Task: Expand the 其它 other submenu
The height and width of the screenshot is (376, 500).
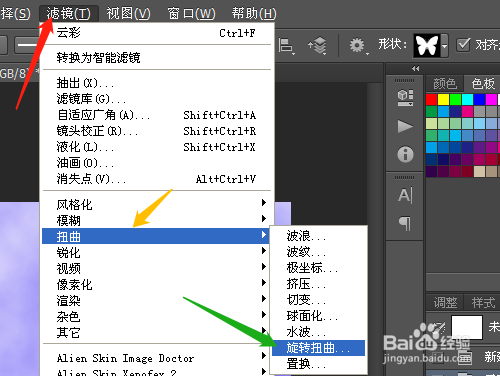Action: (157, 332)
